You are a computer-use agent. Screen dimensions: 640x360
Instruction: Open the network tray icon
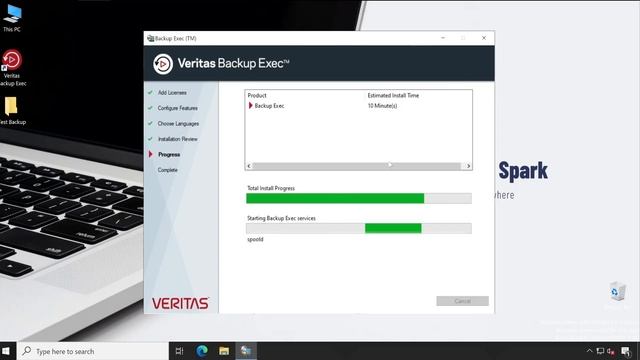pos(600,351)
